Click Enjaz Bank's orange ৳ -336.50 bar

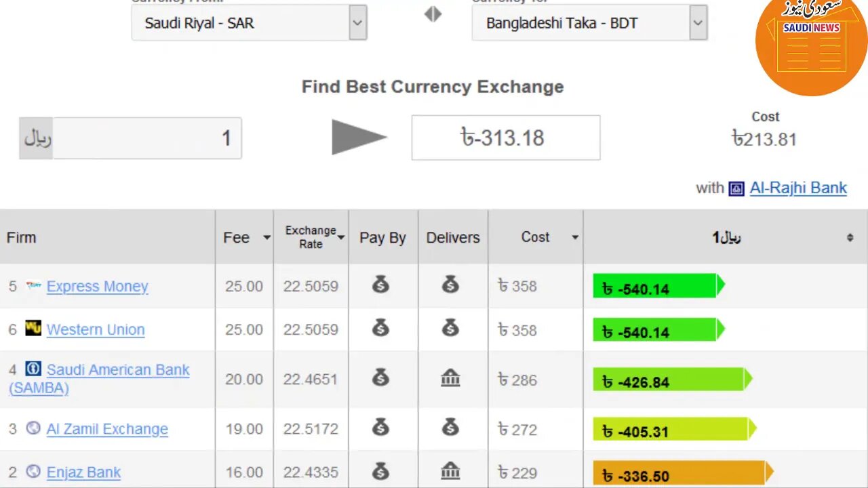[683, 473]
